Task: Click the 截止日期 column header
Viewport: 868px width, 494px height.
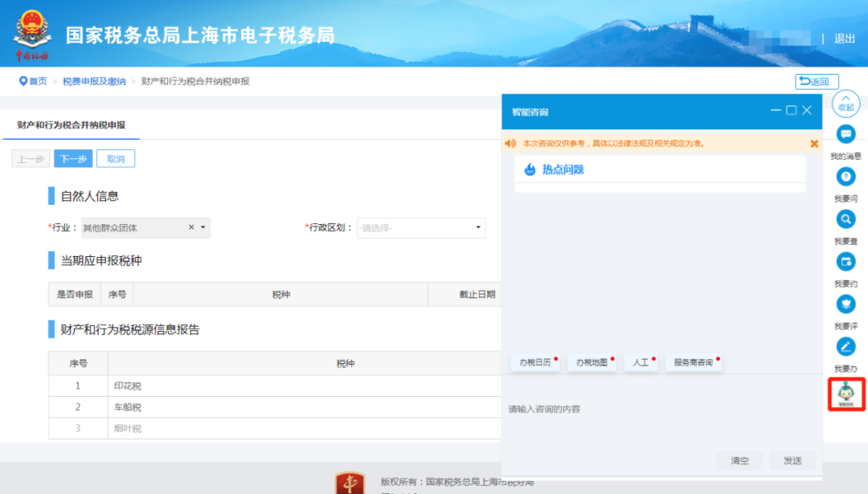Action: tap(477, 294)
